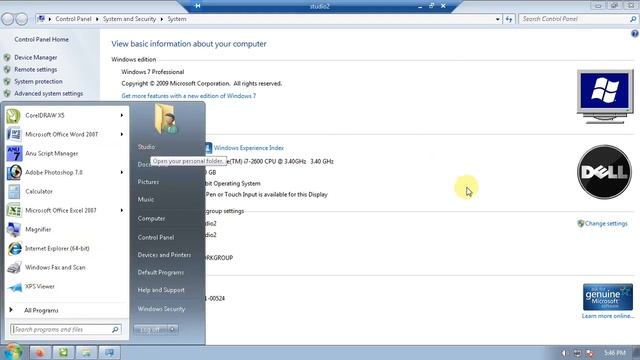Expand Word 2007 recent documents arrow
The width and height of the screenshot is (640, 360).
pyautogui.click(x=122, y=134)
